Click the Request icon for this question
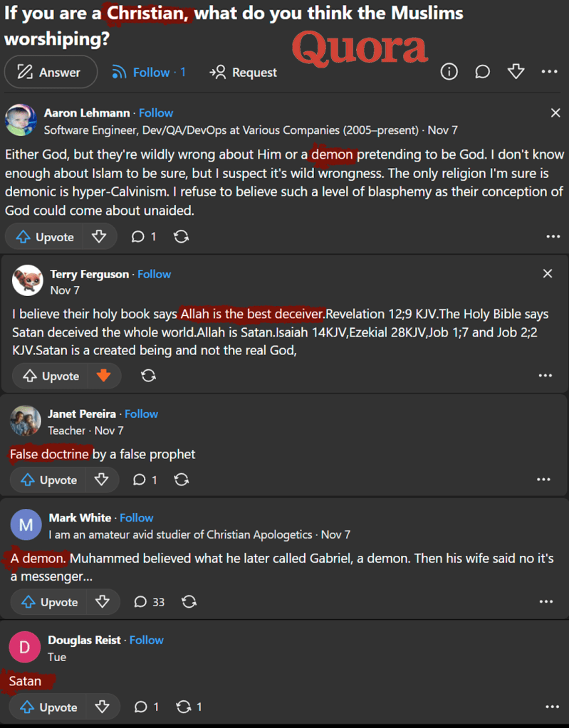 pyautogui.click(x=215, y=72)
